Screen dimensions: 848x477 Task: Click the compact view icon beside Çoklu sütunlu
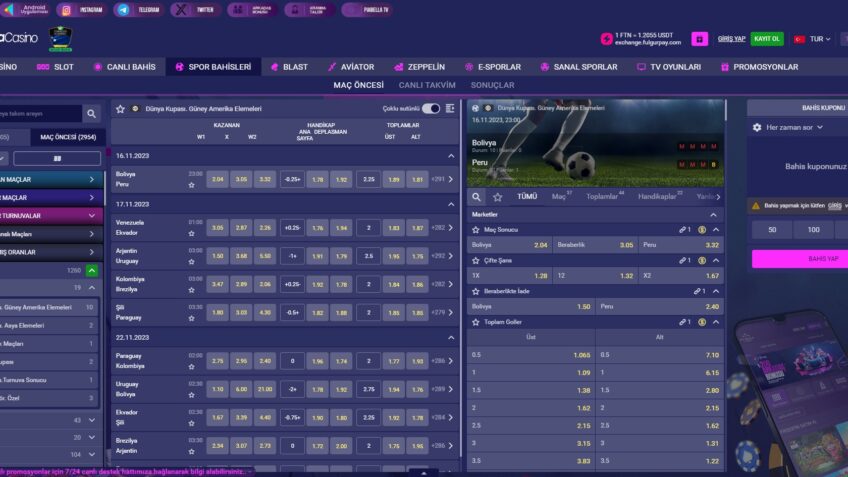pos(450,108)
